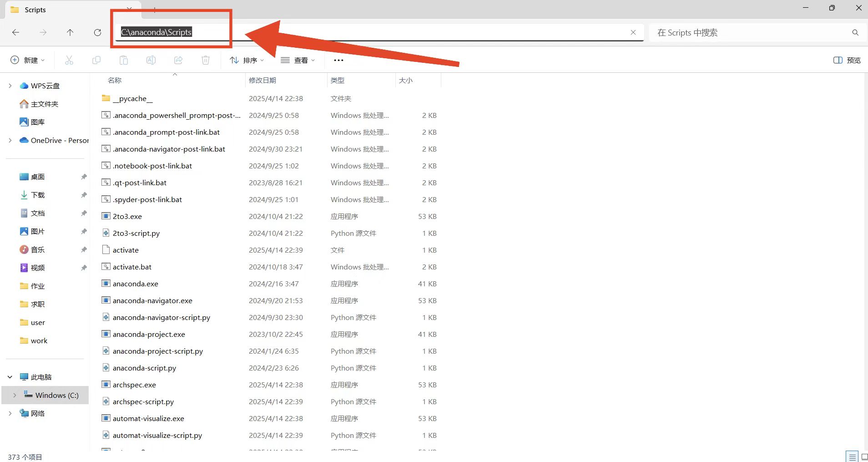The image size is (868, 462).
Task: Toggle the 预览 preview pane
Action: pos(847,60)
